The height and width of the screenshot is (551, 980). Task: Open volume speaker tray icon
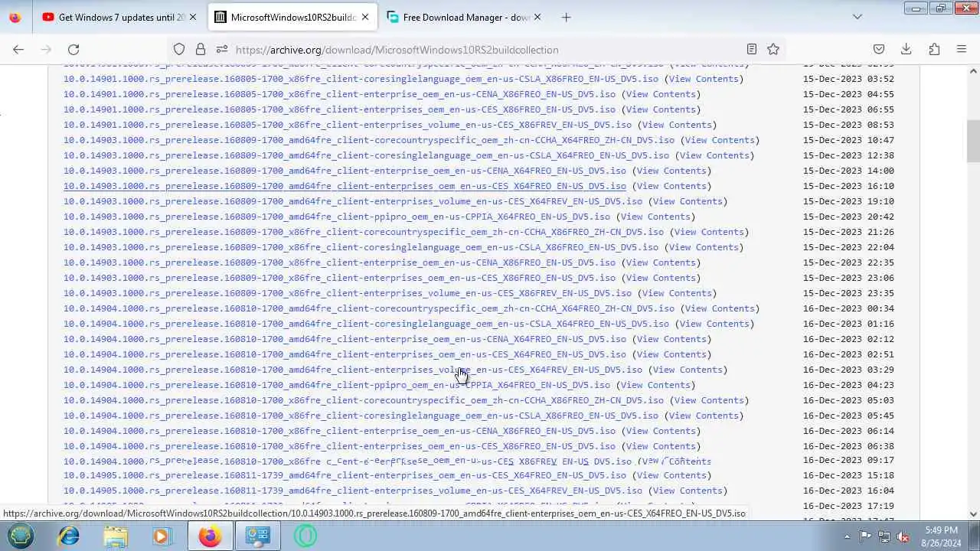point(903,536)
